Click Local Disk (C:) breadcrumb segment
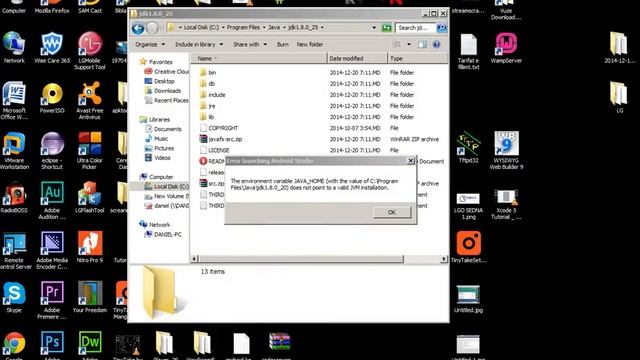The image size is (640, 360). pos(201,27)
